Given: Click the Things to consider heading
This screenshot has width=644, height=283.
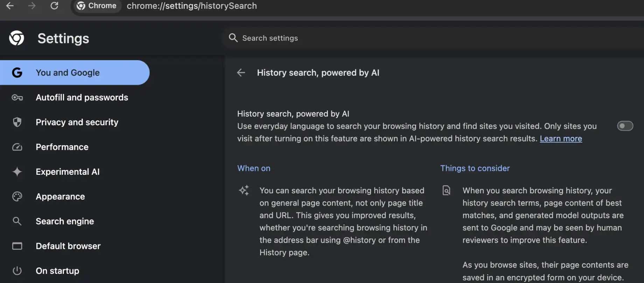Looking at the screenshot, I should (475, 168).
